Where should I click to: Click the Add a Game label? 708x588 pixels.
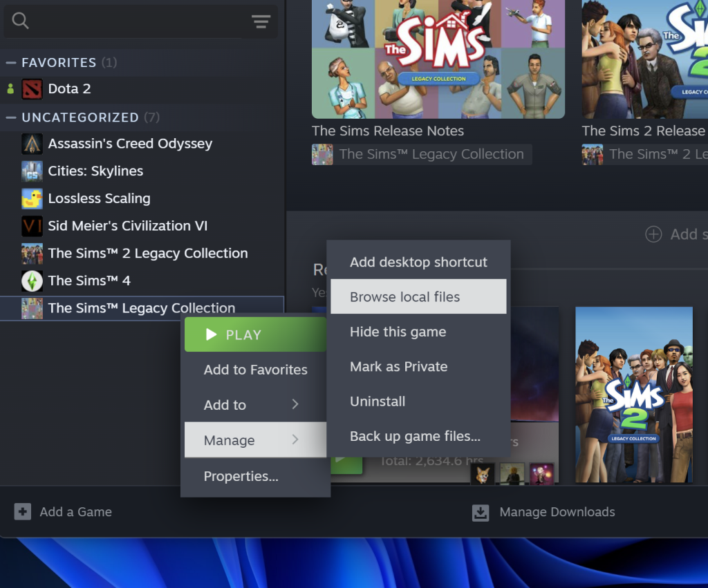pos(76,512)
